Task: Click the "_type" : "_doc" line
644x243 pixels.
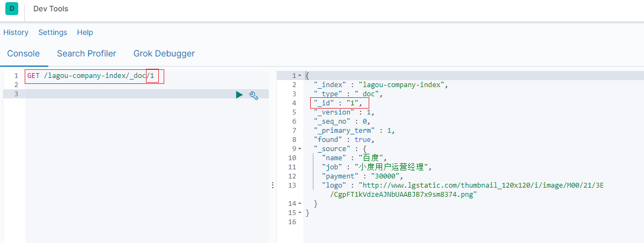Action: [x=348, y=94]
